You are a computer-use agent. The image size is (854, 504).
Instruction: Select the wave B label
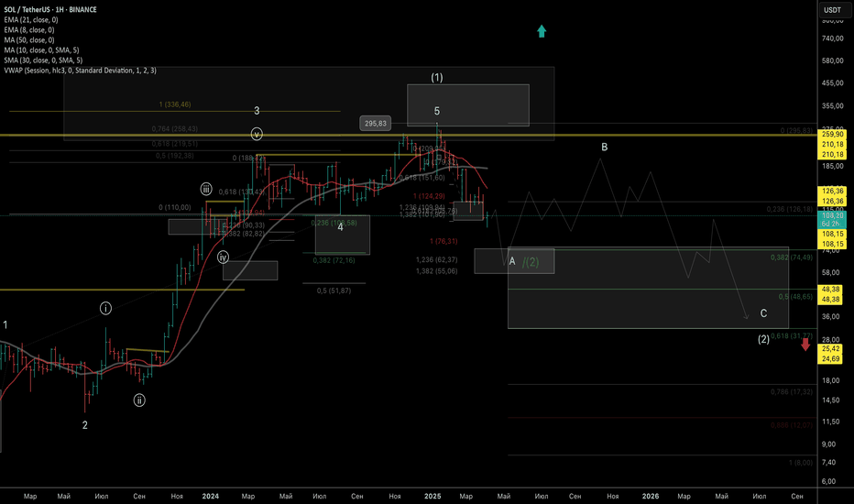coord(604,148)
